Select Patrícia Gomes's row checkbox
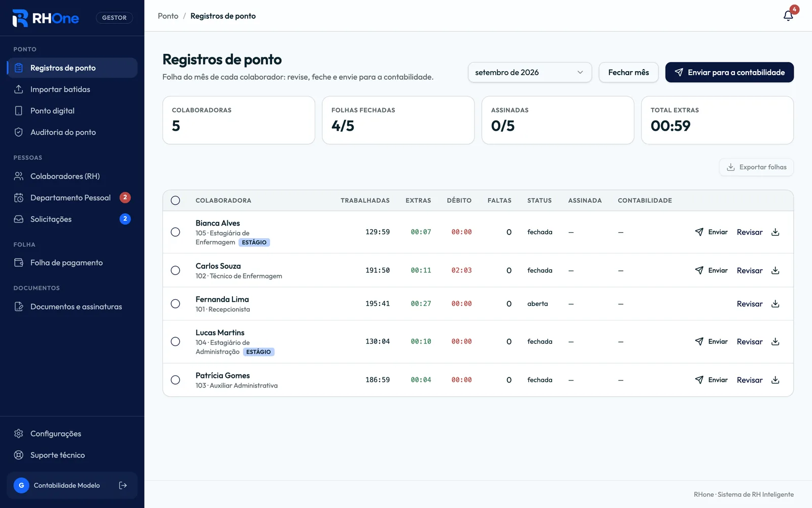The image size is (812, 508). pos(175,380)
